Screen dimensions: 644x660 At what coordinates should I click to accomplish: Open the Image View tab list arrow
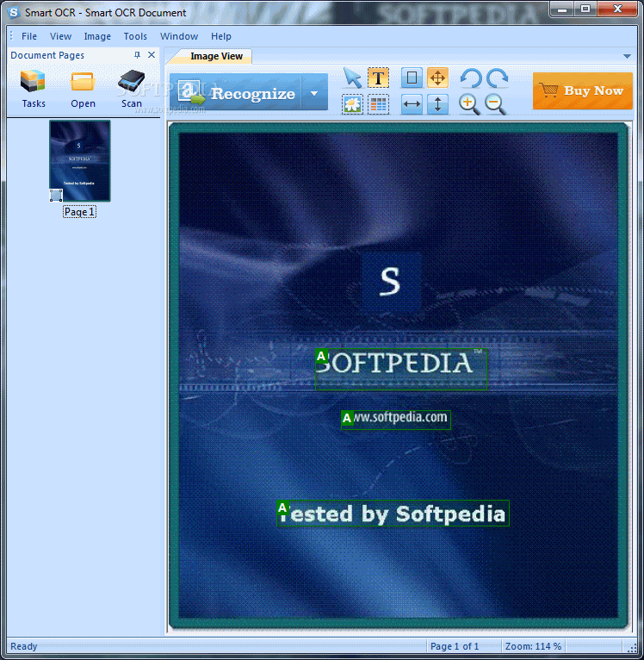pos(627,56)
